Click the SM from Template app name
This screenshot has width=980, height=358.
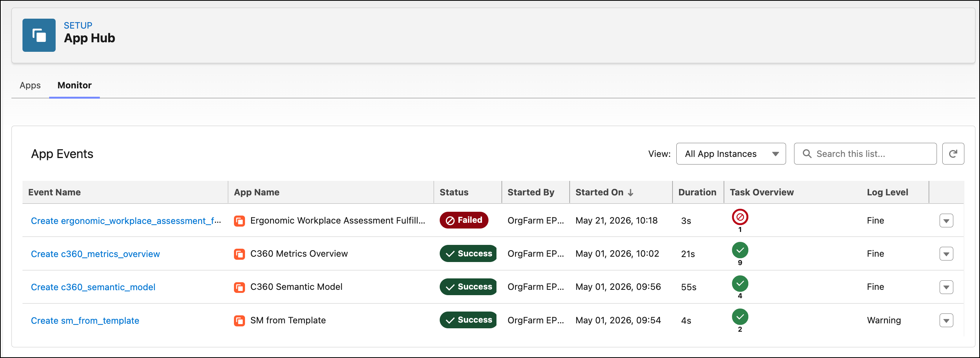click(288, 320)
